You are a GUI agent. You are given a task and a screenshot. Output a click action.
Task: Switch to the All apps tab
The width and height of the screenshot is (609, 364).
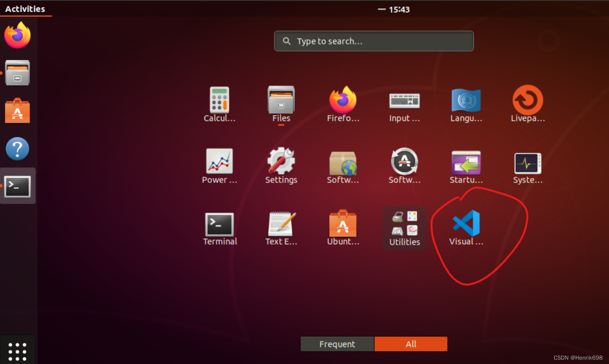coord(411,344)
